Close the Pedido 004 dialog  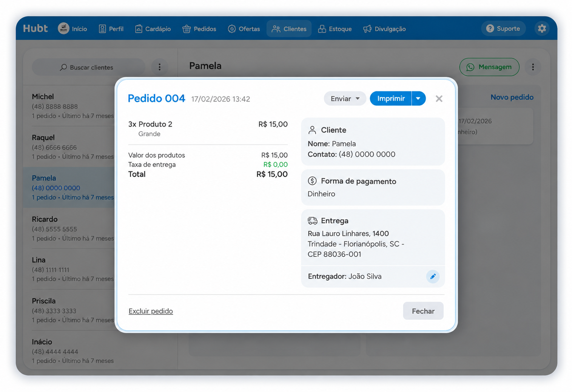point(439,99)
